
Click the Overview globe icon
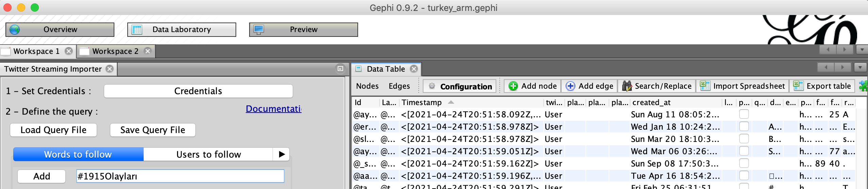pos(15,30)
